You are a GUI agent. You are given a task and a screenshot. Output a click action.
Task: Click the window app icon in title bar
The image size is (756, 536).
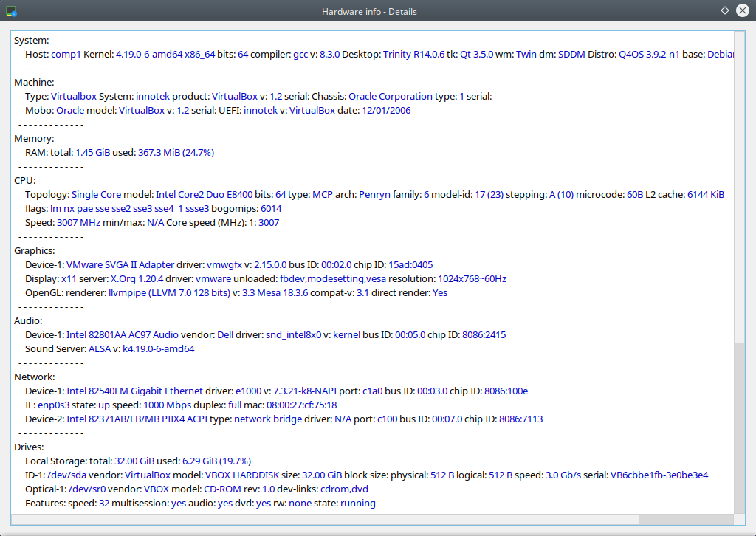point(11,10)
